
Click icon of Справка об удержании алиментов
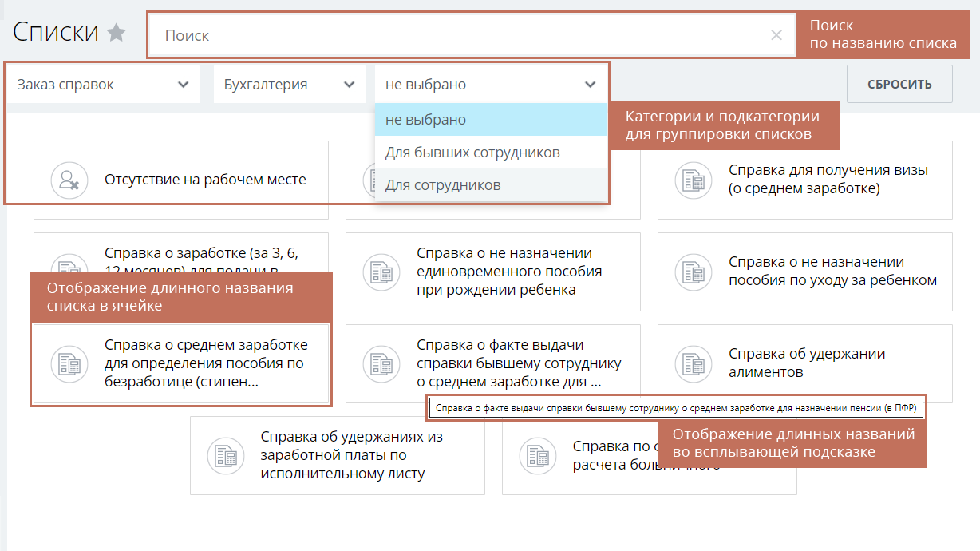click(693, 363)
